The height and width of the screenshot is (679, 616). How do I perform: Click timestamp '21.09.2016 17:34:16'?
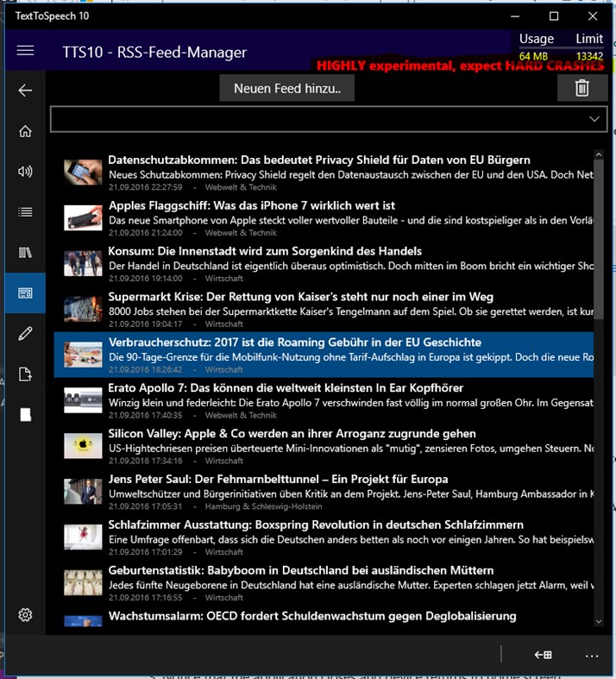click(x=145, y=461)
